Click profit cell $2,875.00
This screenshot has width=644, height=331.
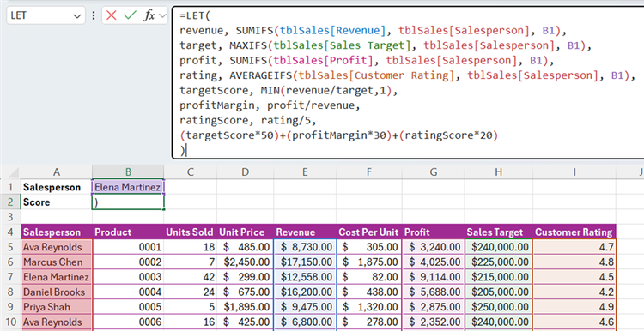(434, 307)
